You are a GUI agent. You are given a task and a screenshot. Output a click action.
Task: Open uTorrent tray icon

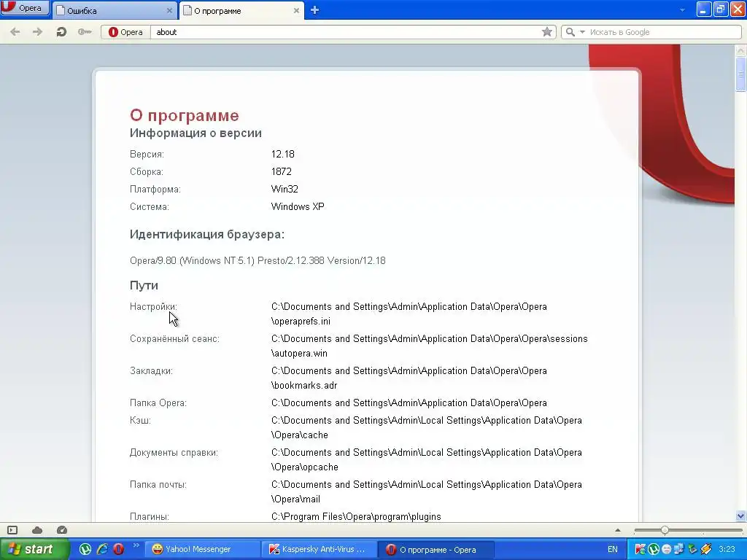pyautogui.click(x=654, y=549)
